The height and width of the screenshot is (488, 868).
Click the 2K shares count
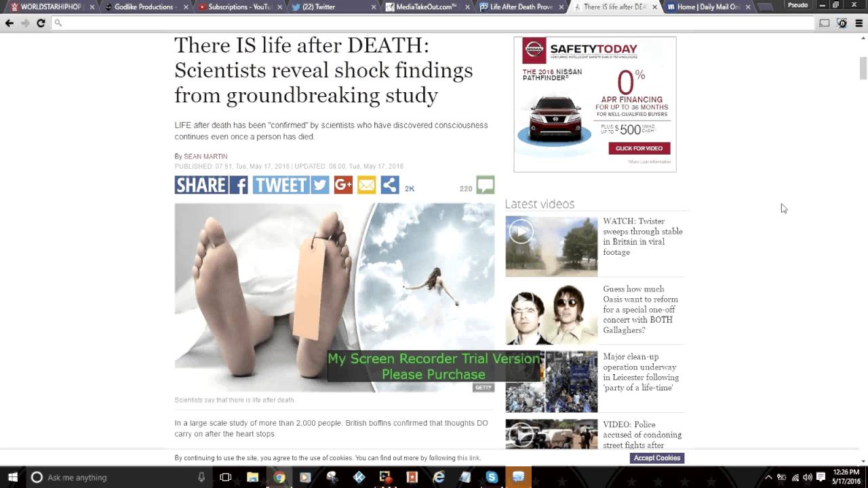(410, 188)
